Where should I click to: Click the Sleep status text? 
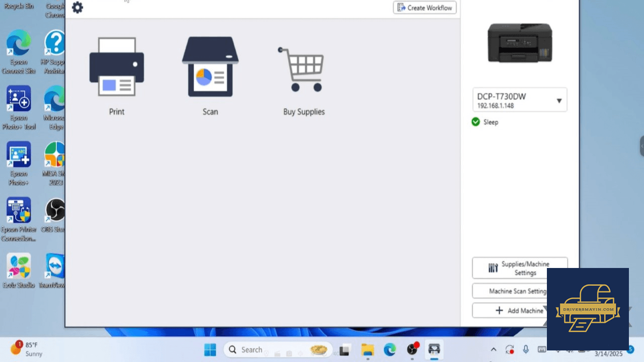[491, 122]
